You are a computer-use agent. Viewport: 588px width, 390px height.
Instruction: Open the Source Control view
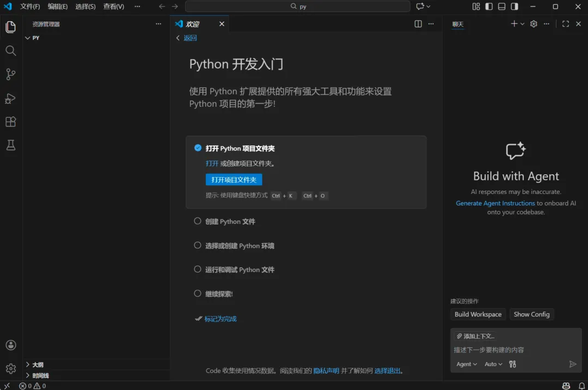(x=11, y=74)
